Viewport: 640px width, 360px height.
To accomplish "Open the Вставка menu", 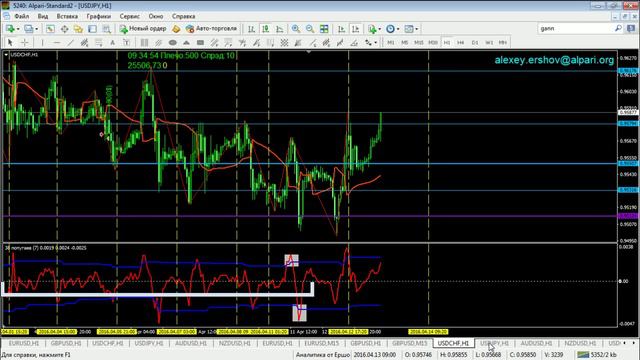I will [x=67, y=16].
